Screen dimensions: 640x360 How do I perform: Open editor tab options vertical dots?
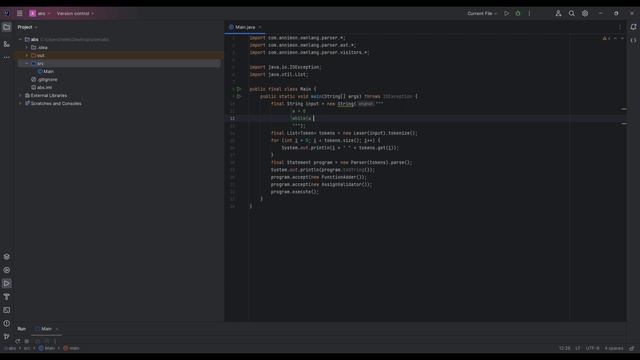[620, 27]
